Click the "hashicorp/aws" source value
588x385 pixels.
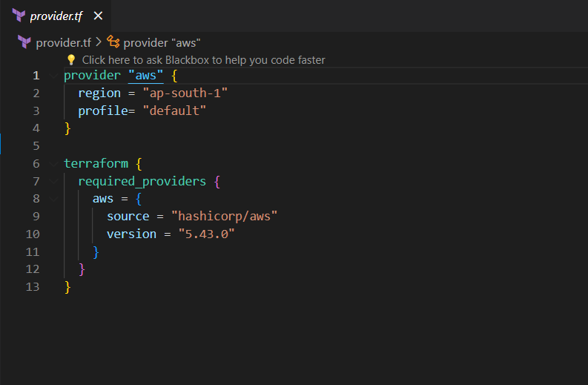click(x=224, y=216)
